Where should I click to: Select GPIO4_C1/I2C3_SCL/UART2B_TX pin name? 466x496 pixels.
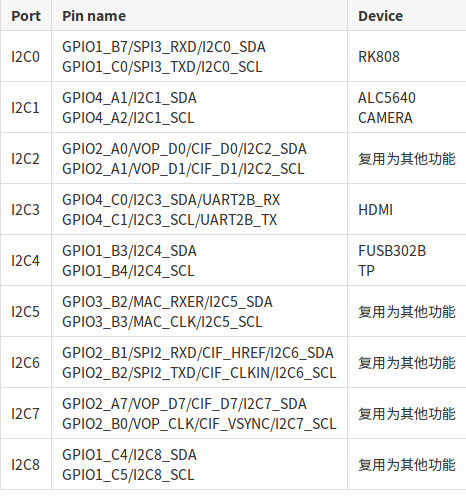[x=170, y=220]
